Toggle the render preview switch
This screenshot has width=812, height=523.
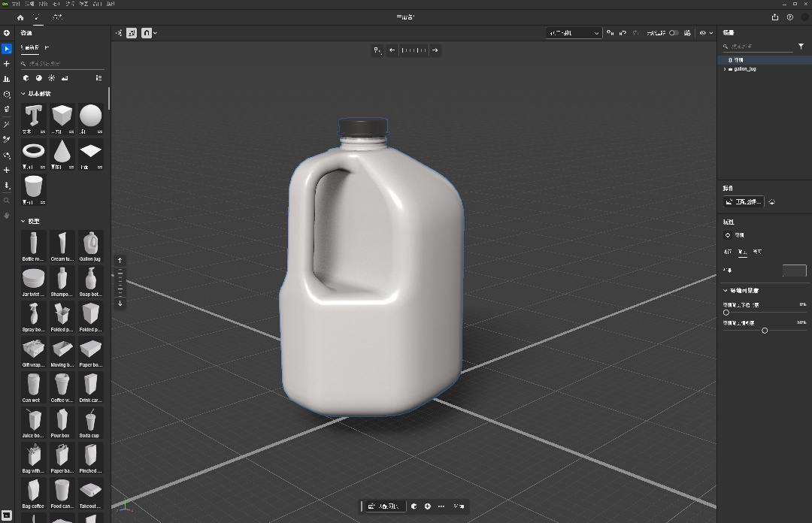pos(674,33)
